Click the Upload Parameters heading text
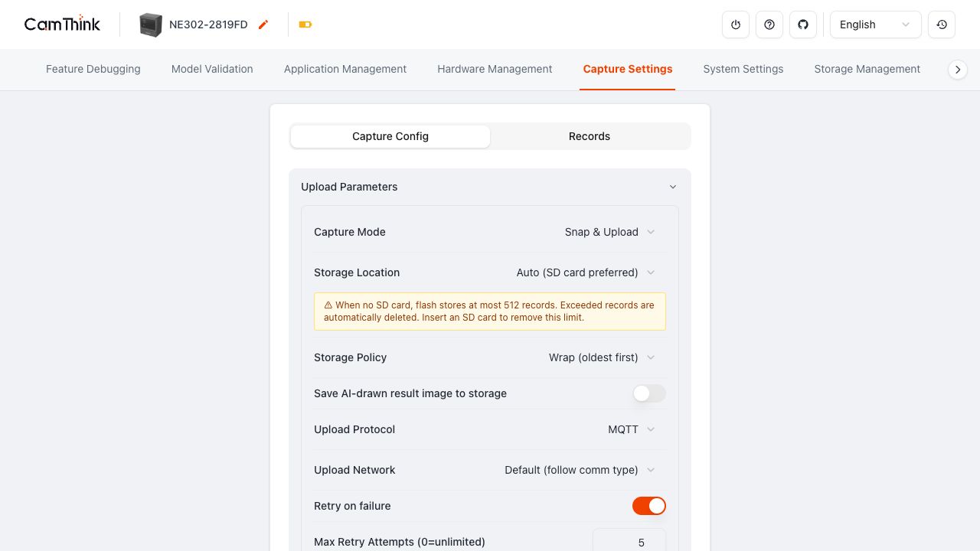980x551 pixels. click(349, 187)
